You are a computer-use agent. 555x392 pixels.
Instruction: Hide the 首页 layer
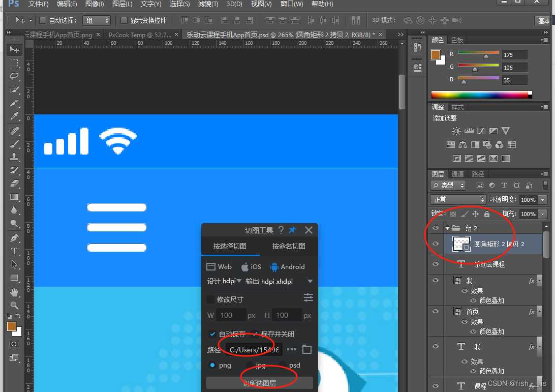point(436,311)
